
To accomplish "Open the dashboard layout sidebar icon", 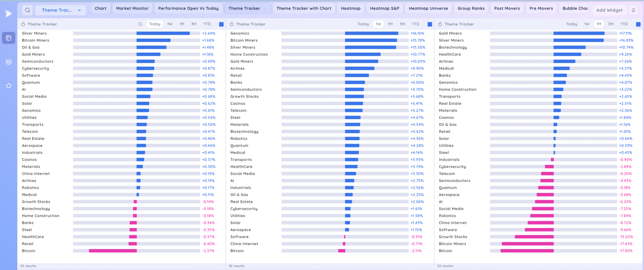I will pyautogui.click(x=9, y=38).
